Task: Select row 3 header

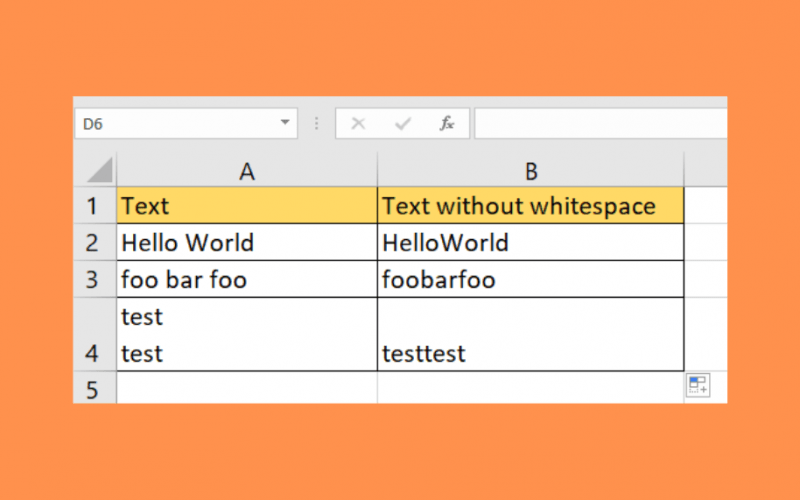Action: coord(94,279)
